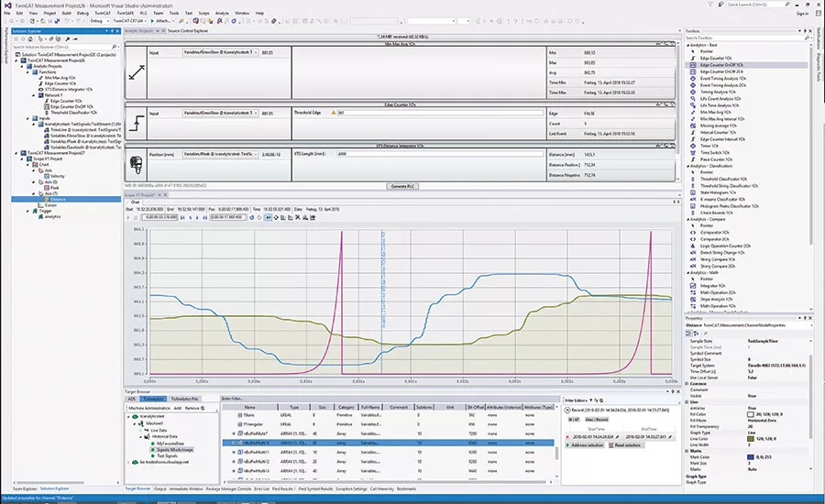Image resolution: width=825 pixels, height=504 pixels.
Task: Click delete X on filter time row
Action: pyautogui.click(x=567, y=437)
